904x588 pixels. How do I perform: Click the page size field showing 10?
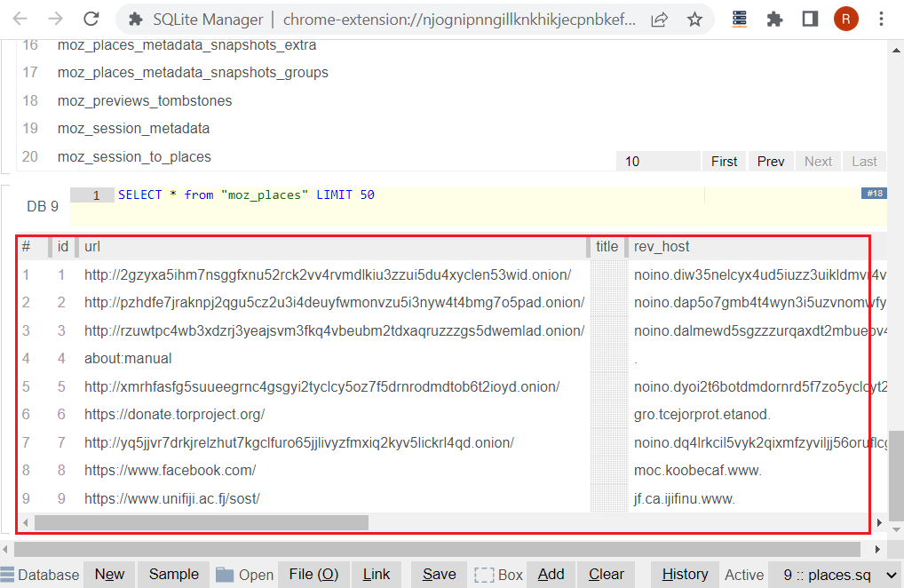click(x=658, y=162)
